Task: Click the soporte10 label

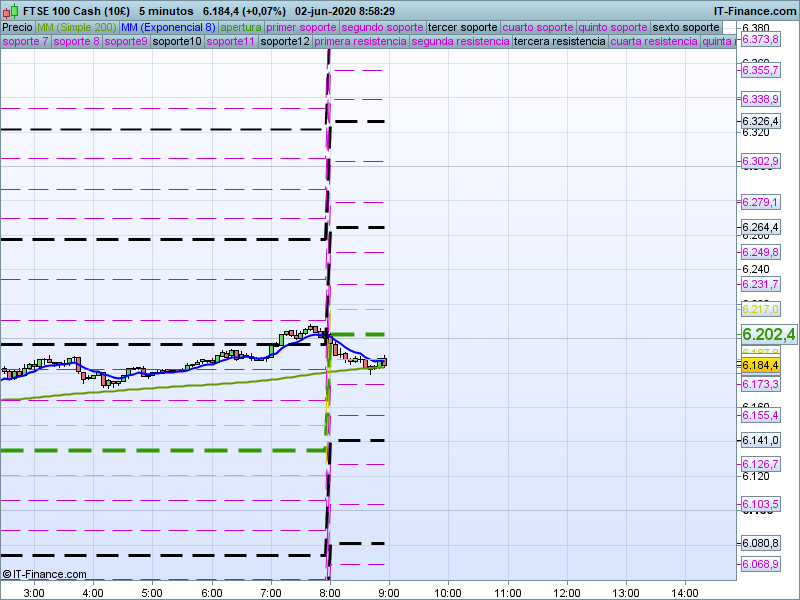Action: (x=177, y=42)
